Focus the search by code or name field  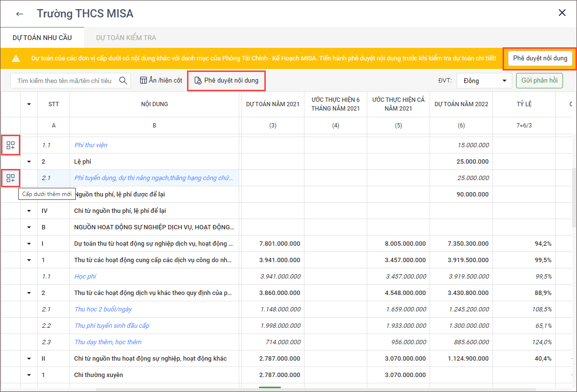click(65, 81)
